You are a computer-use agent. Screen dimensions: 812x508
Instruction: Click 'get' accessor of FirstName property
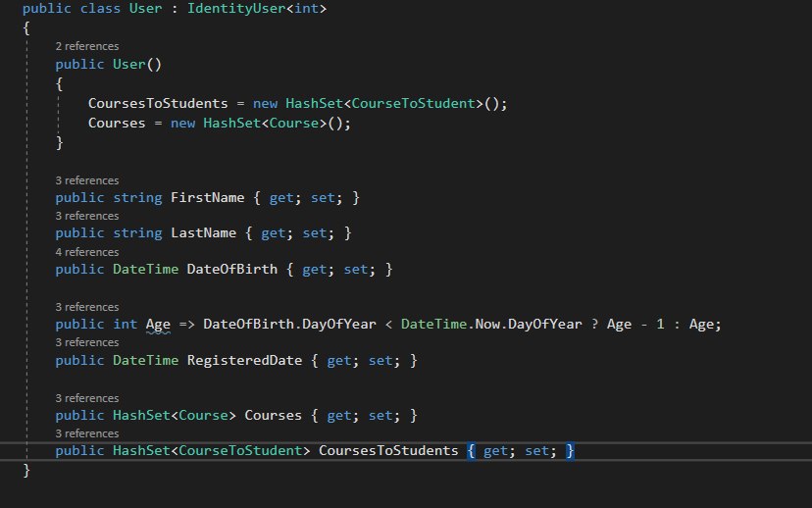pyautogui.click(x=281, y=198)
